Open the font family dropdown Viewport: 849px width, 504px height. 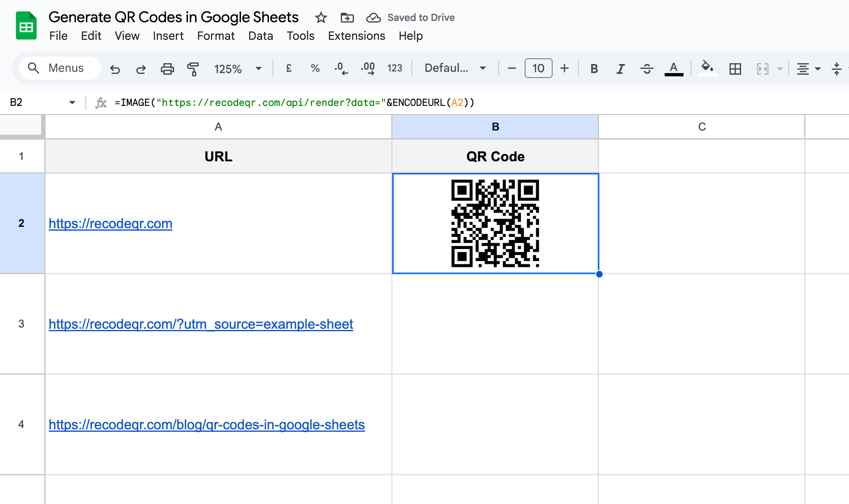(454, 69)
